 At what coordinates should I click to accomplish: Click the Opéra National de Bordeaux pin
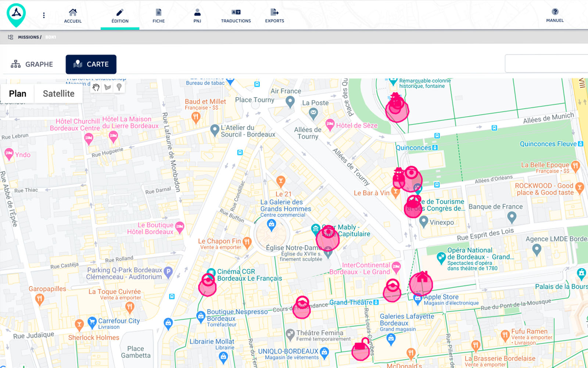coord(441,258)
